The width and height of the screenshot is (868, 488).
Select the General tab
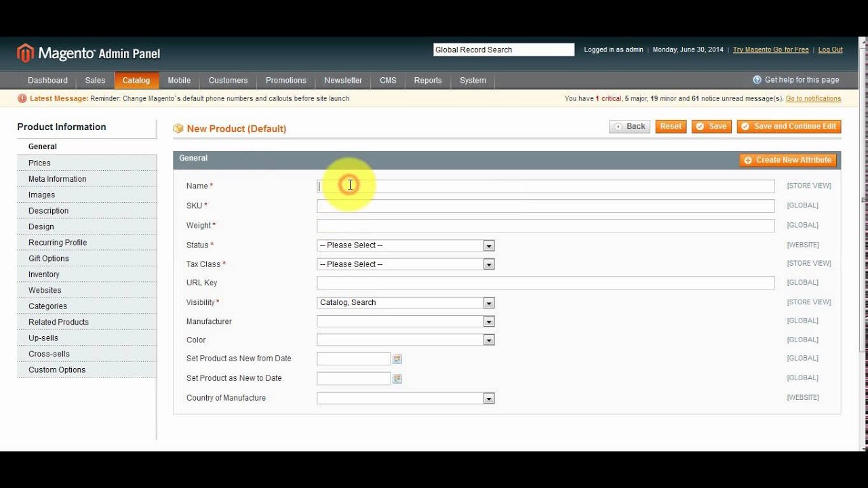click(x=87, y=146)
